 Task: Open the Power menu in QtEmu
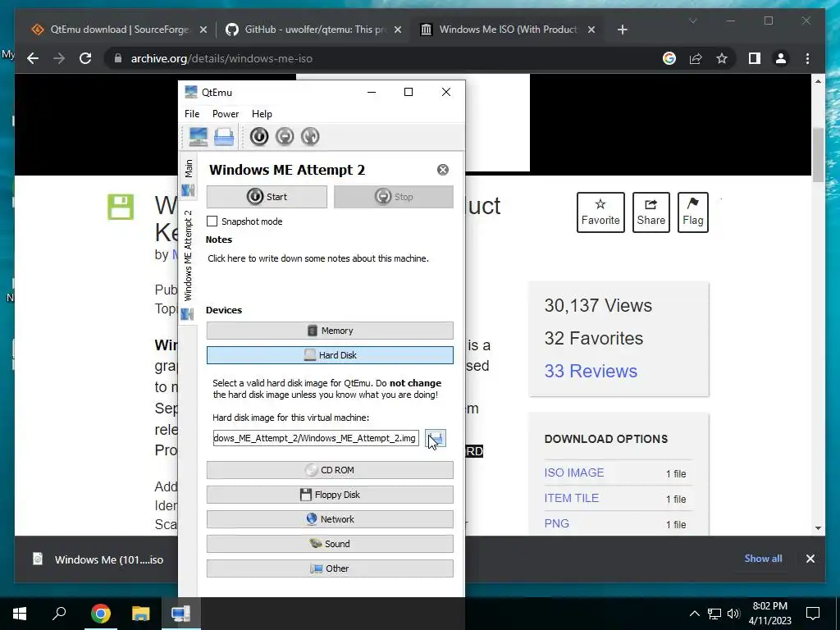226,113
